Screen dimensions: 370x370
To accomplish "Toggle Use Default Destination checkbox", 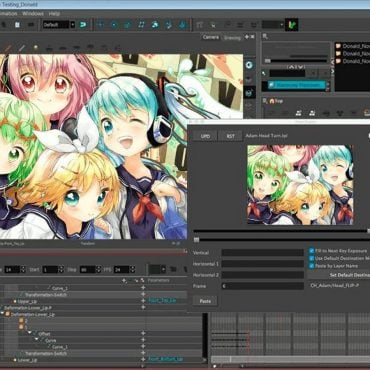I will pyautogui.click(x=312, y=258).
